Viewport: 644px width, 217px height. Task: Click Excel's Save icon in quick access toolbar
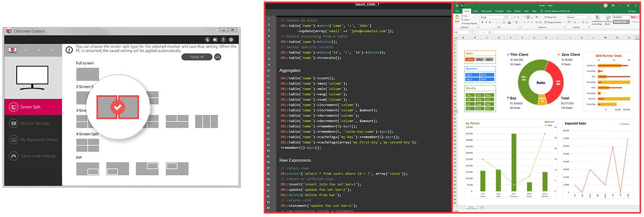click(x=458, y=5)
